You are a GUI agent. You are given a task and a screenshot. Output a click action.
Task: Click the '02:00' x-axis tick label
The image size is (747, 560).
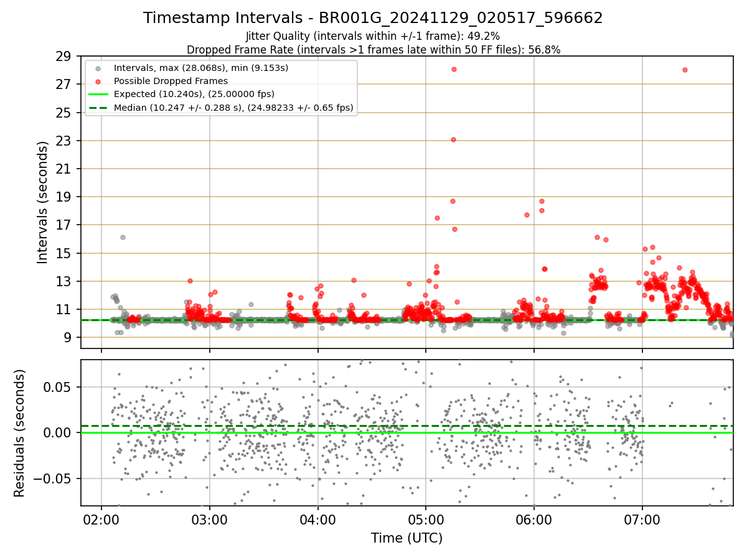[x=101, y=518]
